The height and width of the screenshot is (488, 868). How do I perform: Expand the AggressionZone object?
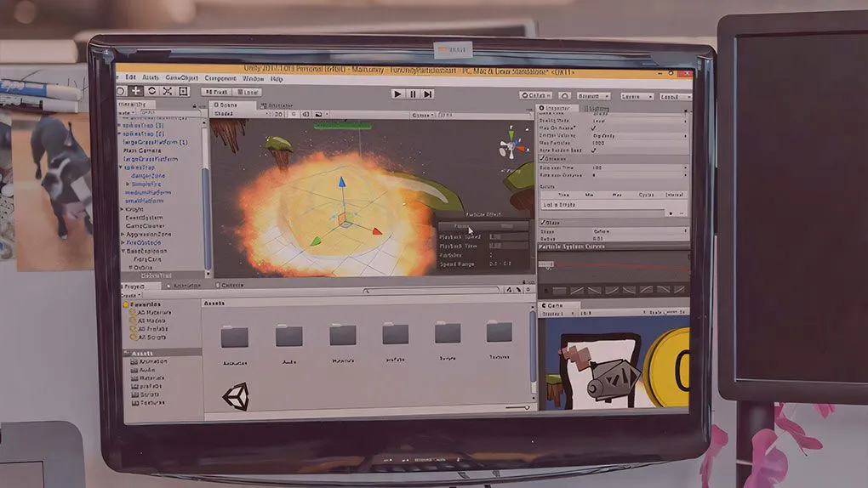click(x=123, y=235)
